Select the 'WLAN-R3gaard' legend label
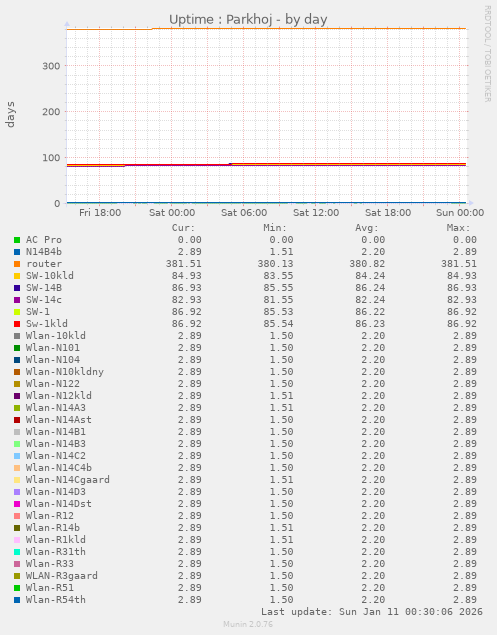This screenshot has height=635, width=497. [62, 576]
